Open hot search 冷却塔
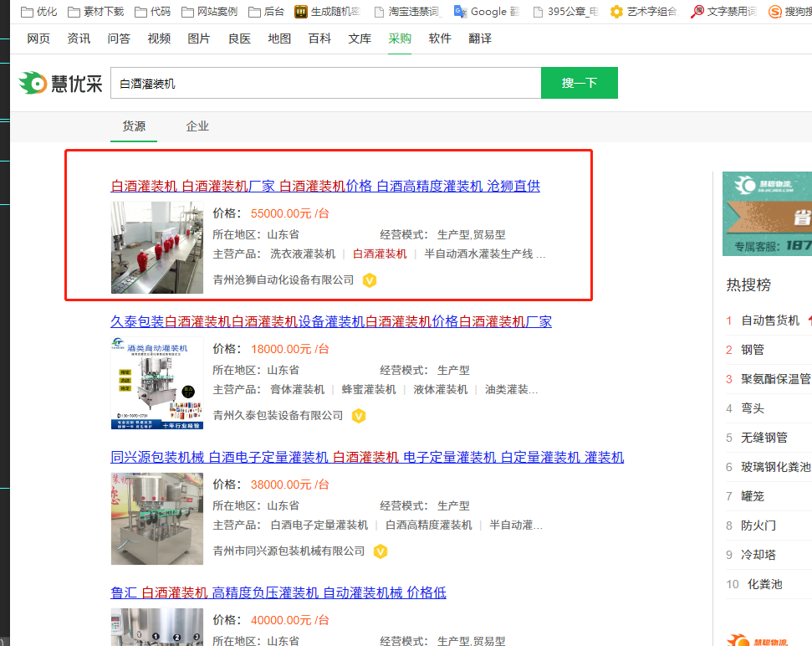The width and height of the screenshot is (812, 646). (758, 556)
